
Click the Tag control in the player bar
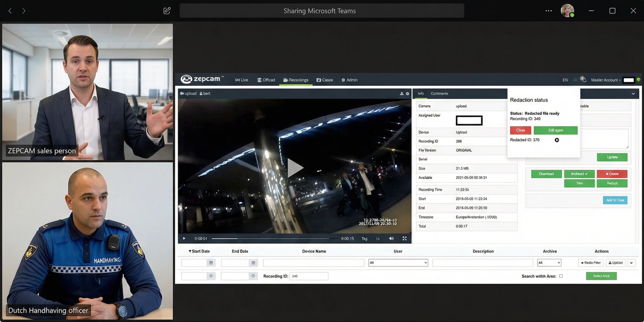[364, 239]
